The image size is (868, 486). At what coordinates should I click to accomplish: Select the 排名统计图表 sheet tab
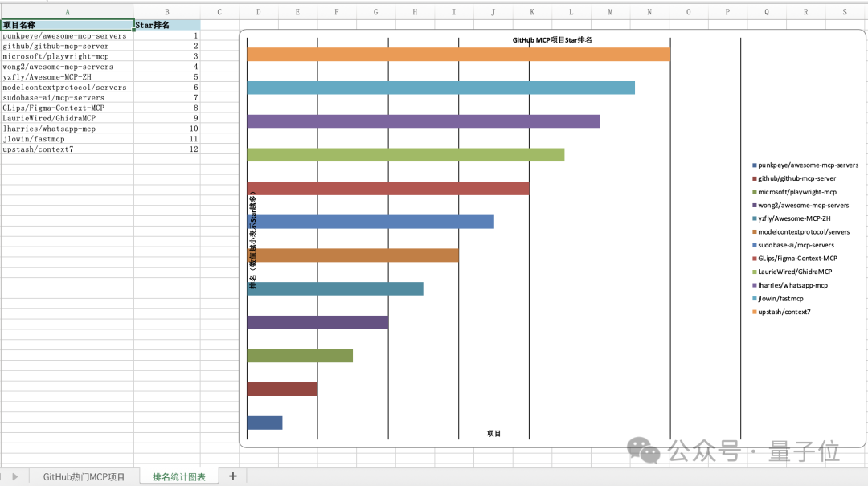pyautogui.click(x=178, y=476)
